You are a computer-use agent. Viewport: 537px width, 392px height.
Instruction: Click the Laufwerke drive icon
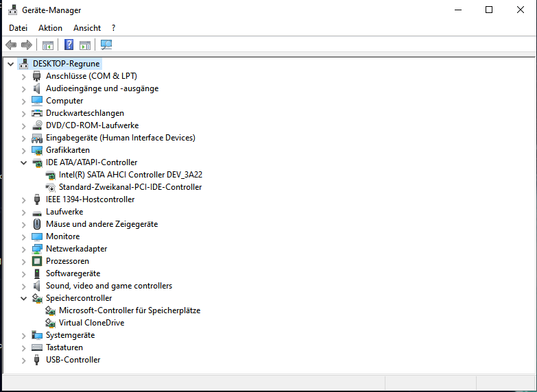37,212
